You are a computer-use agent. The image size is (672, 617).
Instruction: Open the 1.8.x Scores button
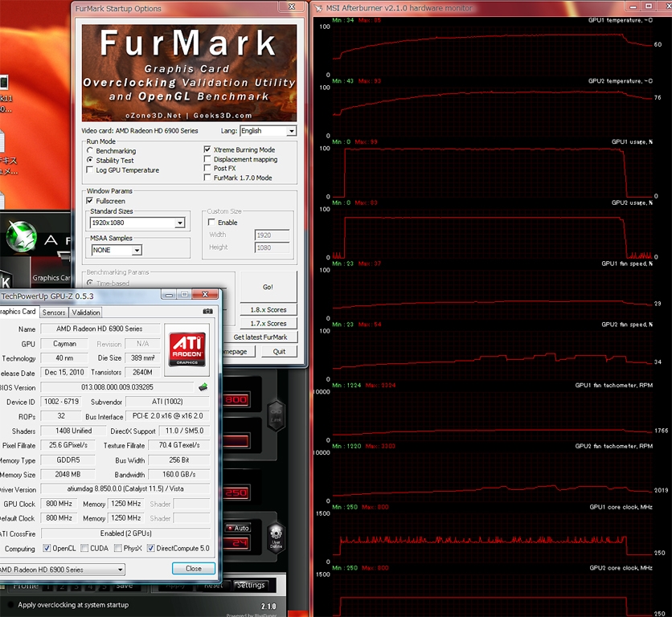click(268, 309)
